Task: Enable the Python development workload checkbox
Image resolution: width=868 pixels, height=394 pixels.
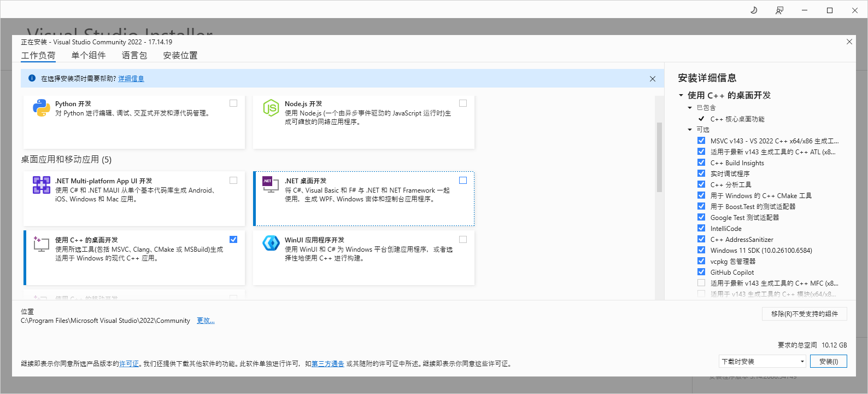Action: click(233, 103)
